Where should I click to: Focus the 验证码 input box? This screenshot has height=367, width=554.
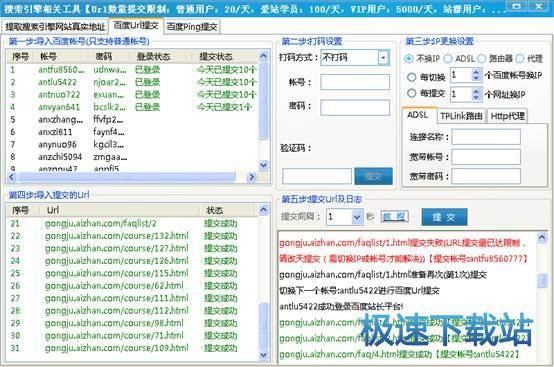[x=317, y=176]
